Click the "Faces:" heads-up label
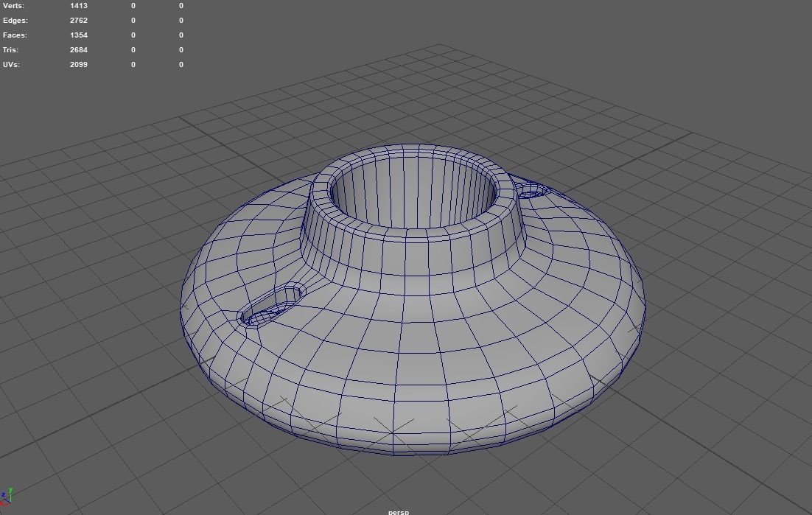This screenshot has width=812, height=515. point(15,35)
